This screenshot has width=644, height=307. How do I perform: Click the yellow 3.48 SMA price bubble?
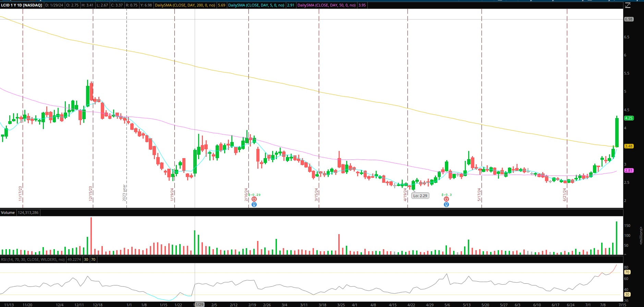pos(629,146)
